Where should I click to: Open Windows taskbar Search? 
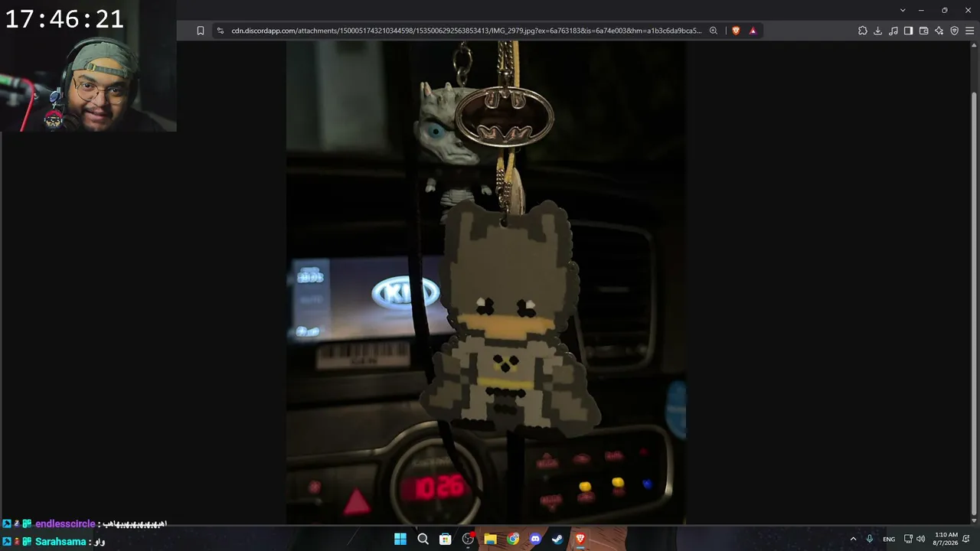pyautogui.click(x=423, y=540)
